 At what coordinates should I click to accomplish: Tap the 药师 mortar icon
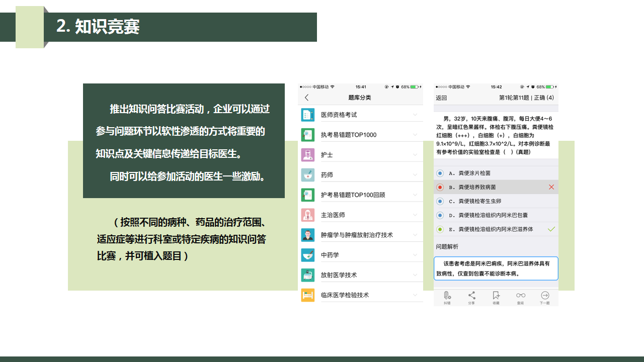(307, 175)
